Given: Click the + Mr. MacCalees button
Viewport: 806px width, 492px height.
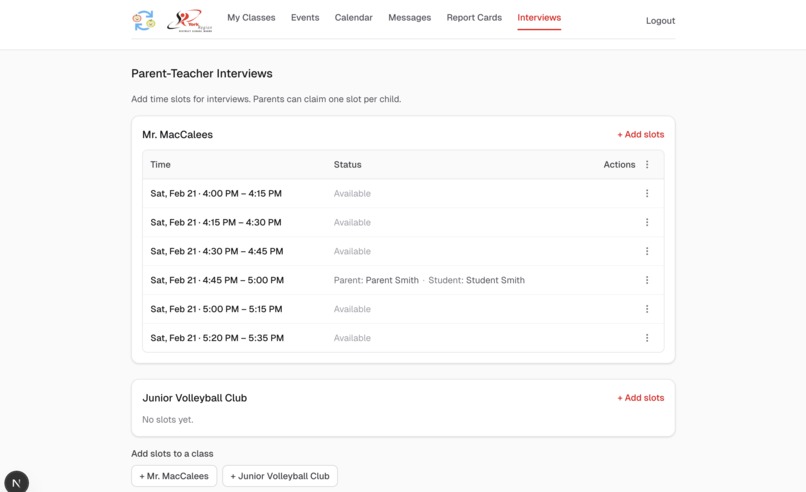Looking at the screenshot, I should click(x=174, y=476).
